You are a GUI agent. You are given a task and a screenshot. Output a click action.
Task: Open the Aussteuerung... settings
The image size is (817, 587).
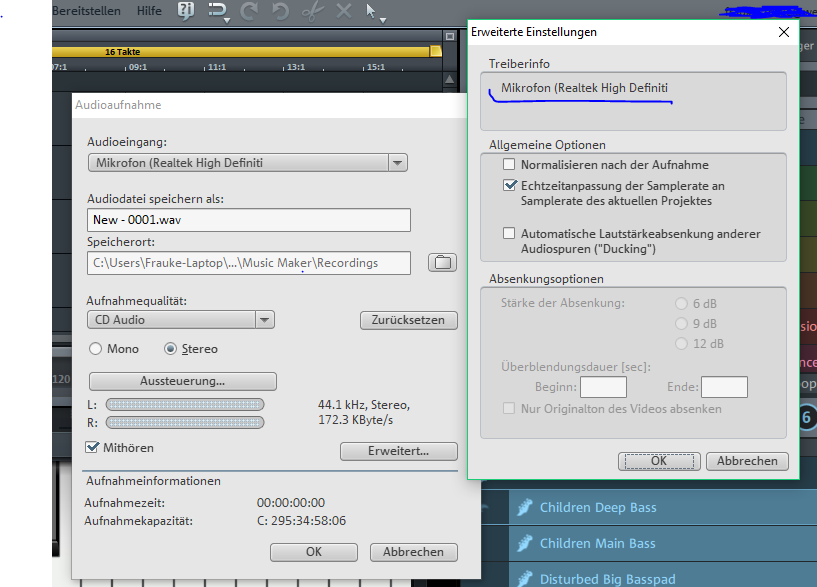click(182, 381)
